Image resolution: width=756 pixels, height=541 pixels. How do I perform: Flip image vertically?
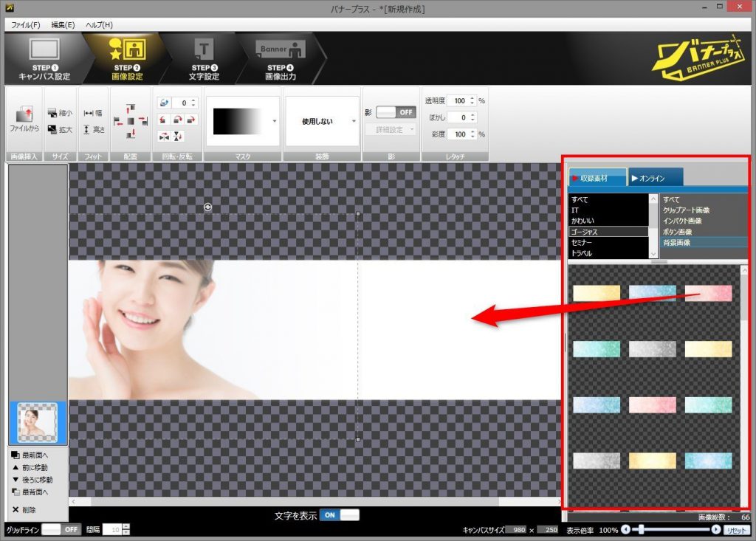click(177, 137)
